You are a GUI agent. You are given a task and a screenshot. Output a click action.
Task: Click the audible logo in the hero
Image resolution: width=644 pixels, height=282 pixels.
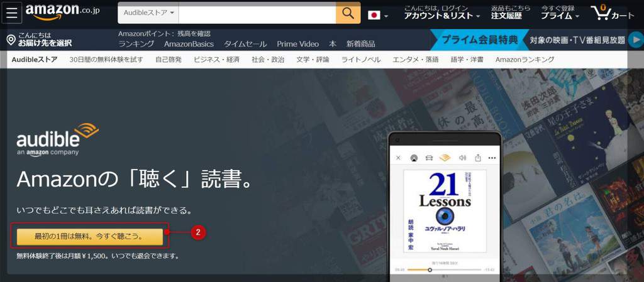pos(57,139)
